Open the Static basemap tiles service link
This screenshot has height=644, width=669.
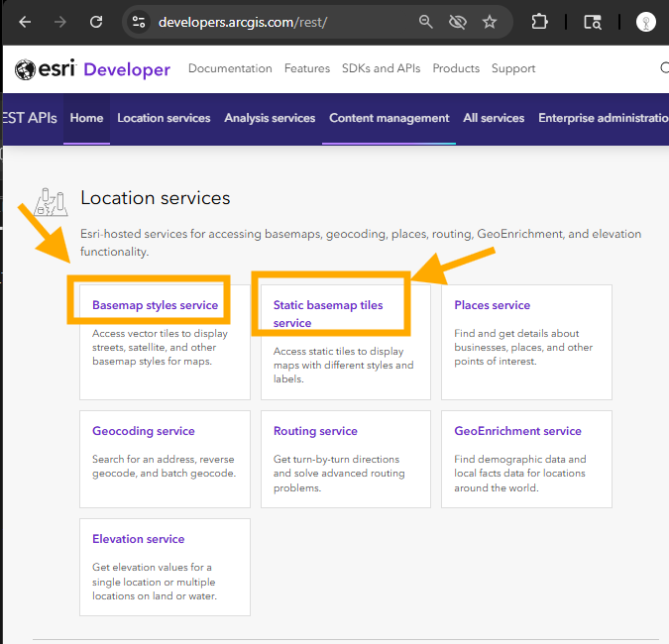click(328, 314)
